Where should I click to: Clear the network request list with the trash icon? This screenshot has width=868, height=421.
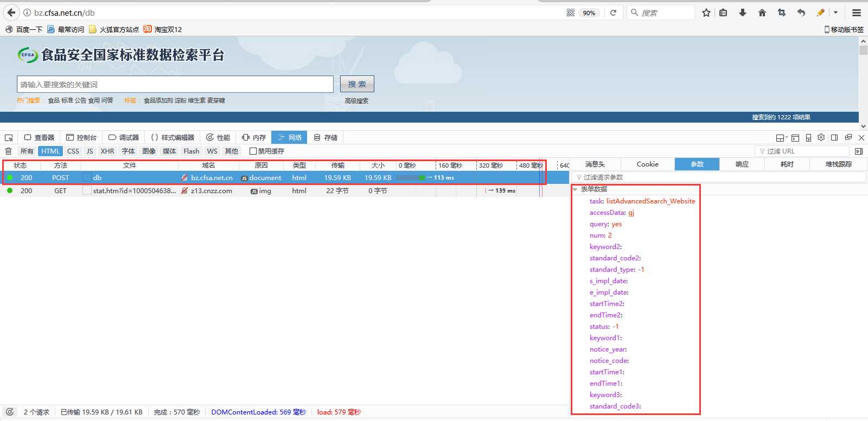click(8, 151)
